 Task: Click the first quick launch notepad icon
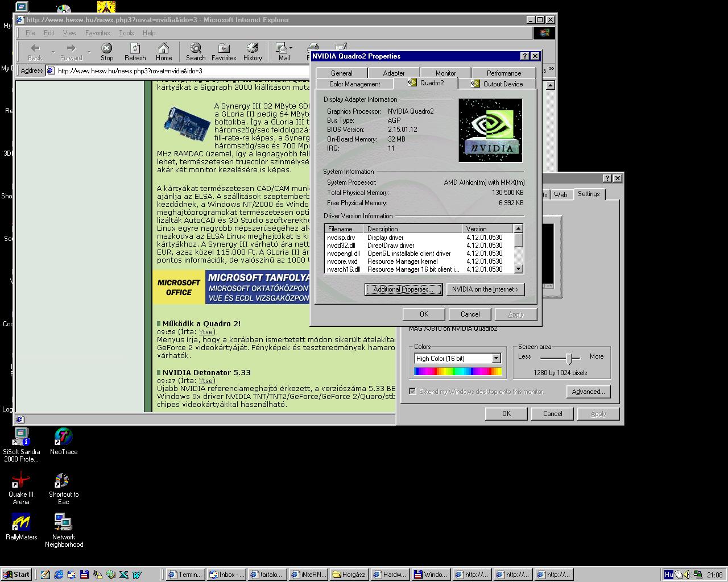[45, 575]
